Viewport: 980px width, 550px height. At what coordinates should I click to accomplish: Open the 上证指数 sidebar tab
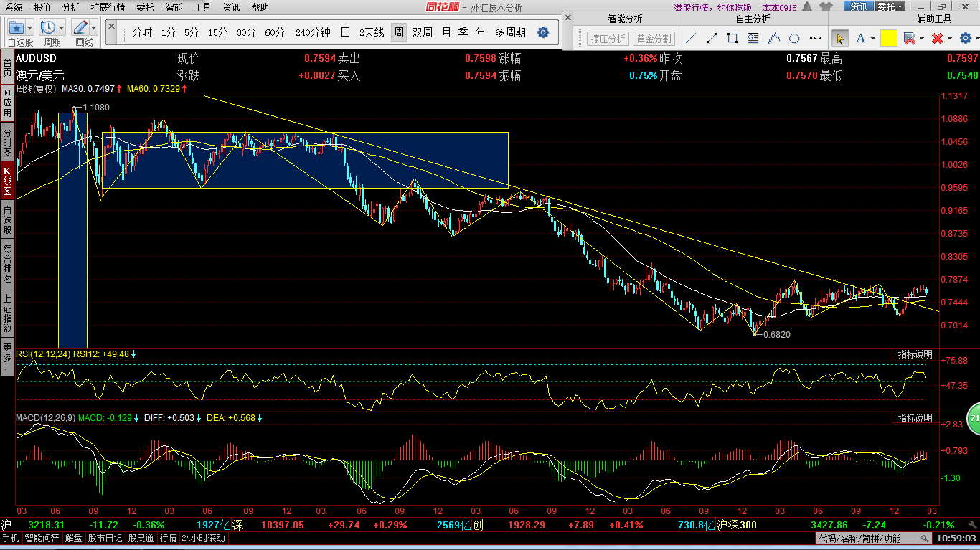[7, 313]
